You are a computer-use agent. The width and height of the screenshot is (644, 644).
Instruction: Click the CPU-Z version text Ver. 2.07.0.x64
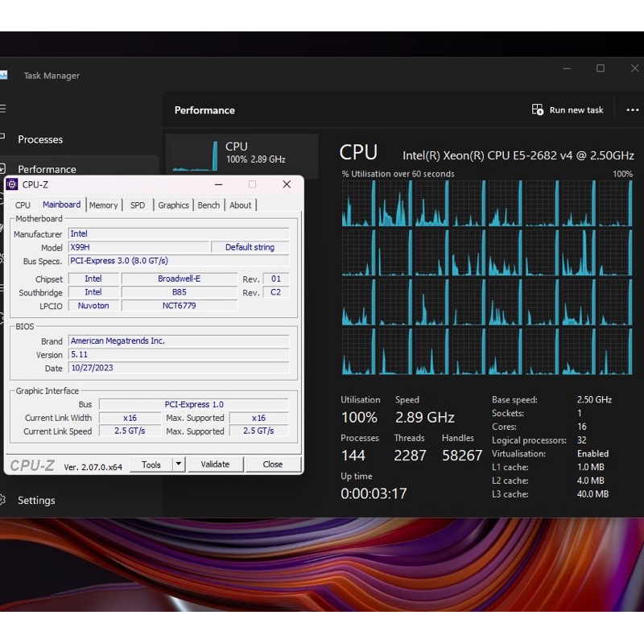point(93,467)
